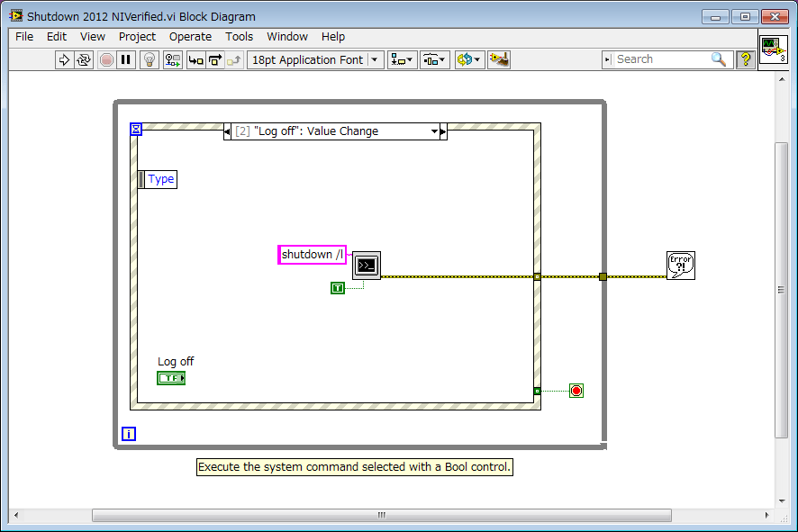Click the error tunnel on the while loop border
The height and width of the screenshot is (532, 798).
click(603, 276)
